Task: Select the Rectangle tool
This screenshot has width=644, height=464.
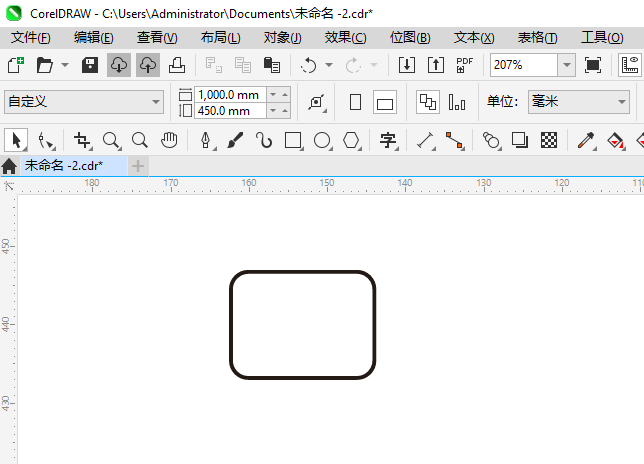Action: pos(293,140)
